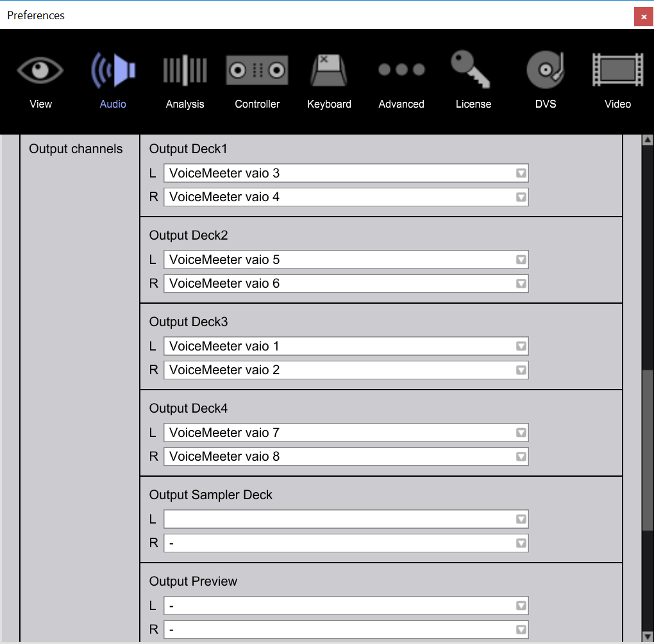The height and width of the screenshot is (644, 654).
Task: Click the Output Deck2 heading
Action: tap(189, 235)
